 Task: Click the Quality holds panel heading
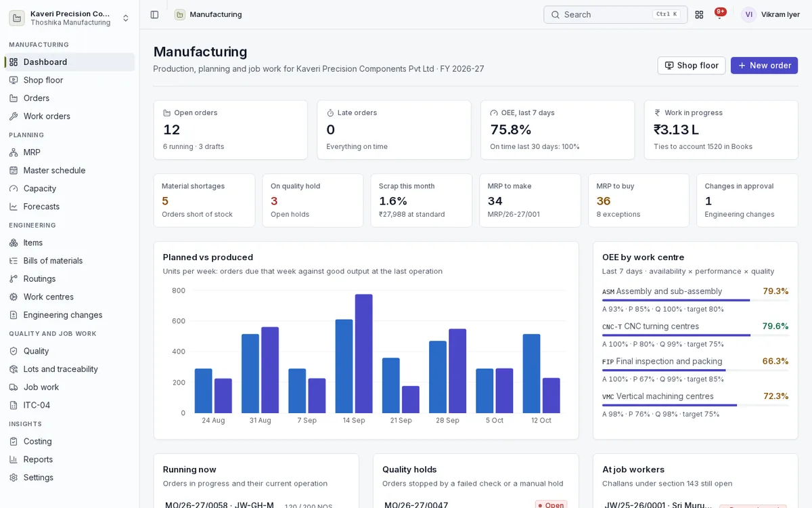click(409, 469)
